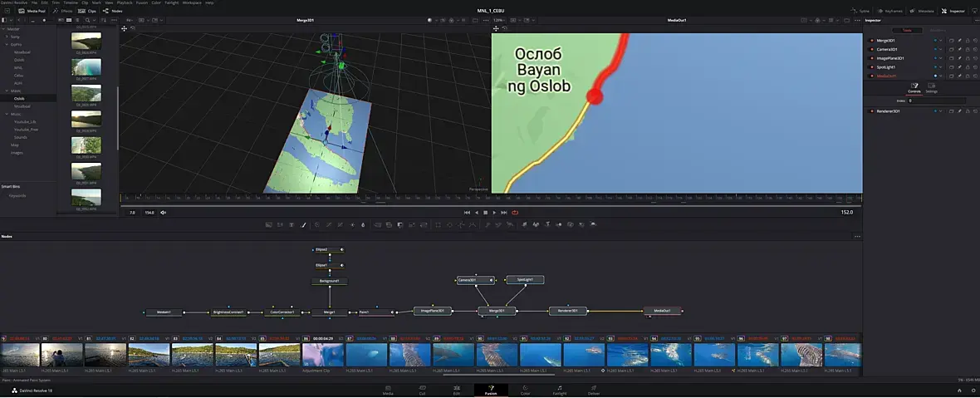980x398 pixels.
Task: Expand the Sony bin folder
Action: click(7, 37)
